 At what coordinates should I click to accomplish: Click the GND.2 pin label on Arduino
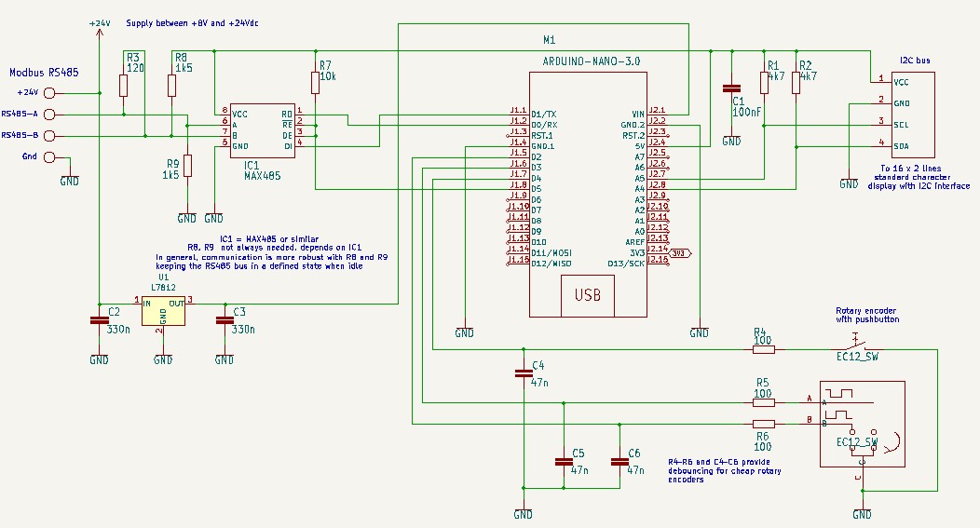tap(633, 125)
